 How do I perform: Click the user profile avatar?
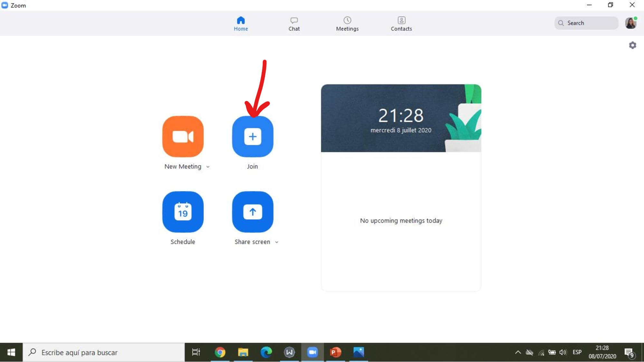click(x=630, y=23)
